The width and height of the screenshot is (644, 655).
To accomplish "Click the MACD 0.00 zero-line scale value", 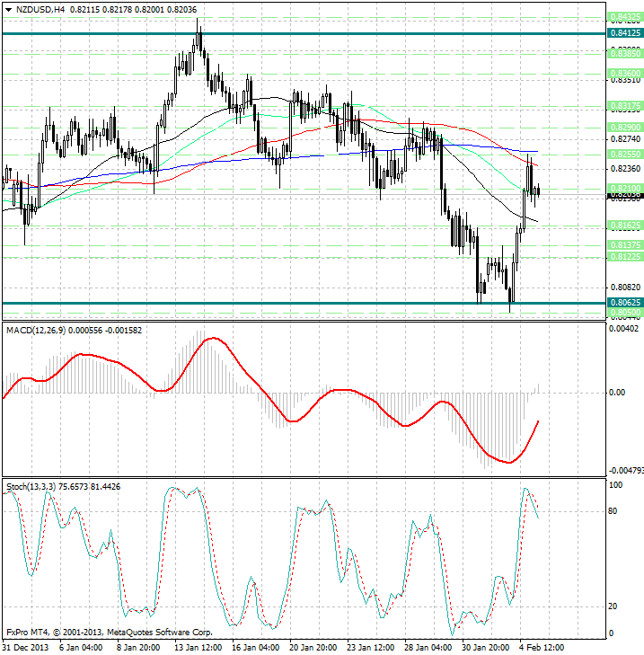I will (x=617, y=393).
